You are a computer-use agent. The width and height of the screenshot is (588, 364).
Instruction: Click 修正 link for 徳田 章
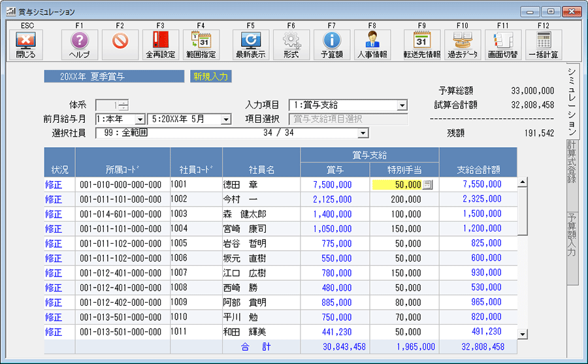click(54, 185)
